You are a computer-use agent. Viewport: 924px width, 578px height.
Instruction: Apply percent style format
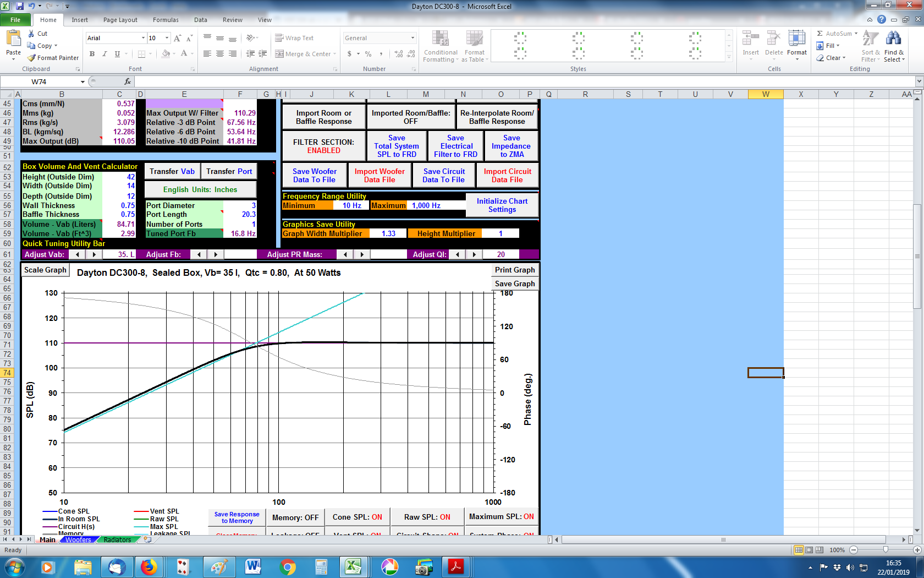(368, 54)
